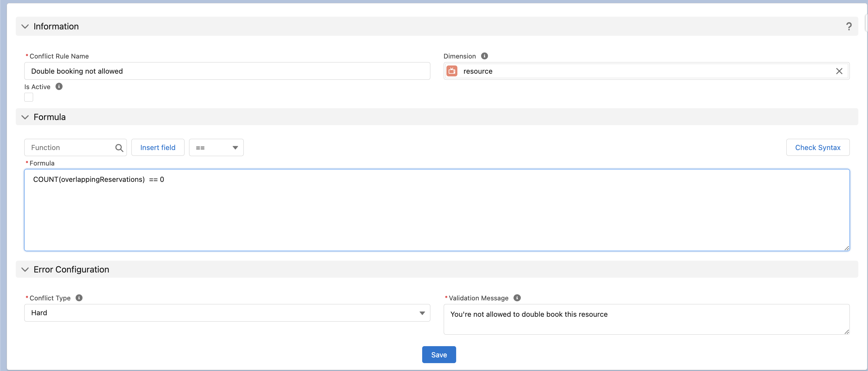Collapse the Information section
Viewport: 868px width, 371px height.
(25, 26)
